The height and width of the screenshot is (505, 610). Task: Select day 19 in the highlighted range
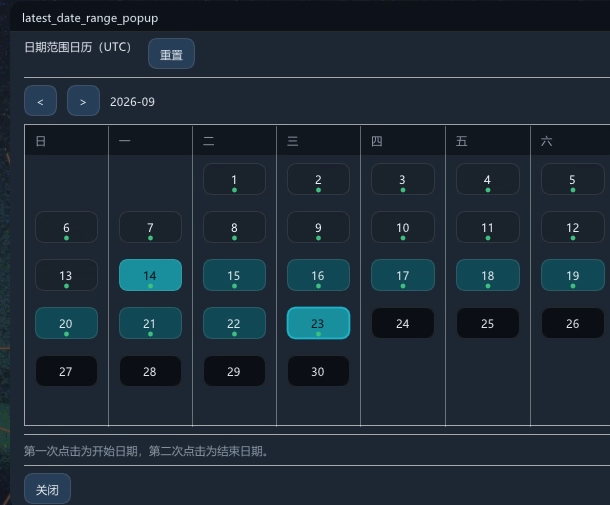point(573,275)
